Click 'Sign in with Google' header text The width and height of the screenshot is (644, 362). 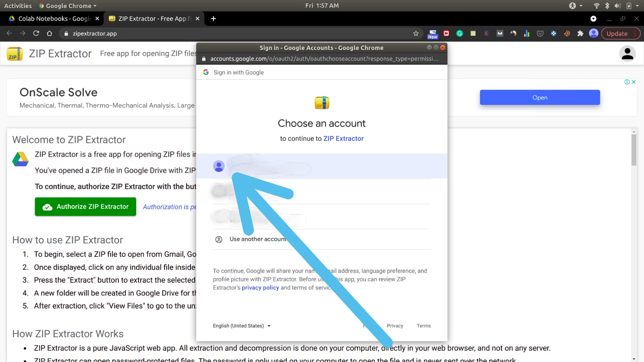238,72
